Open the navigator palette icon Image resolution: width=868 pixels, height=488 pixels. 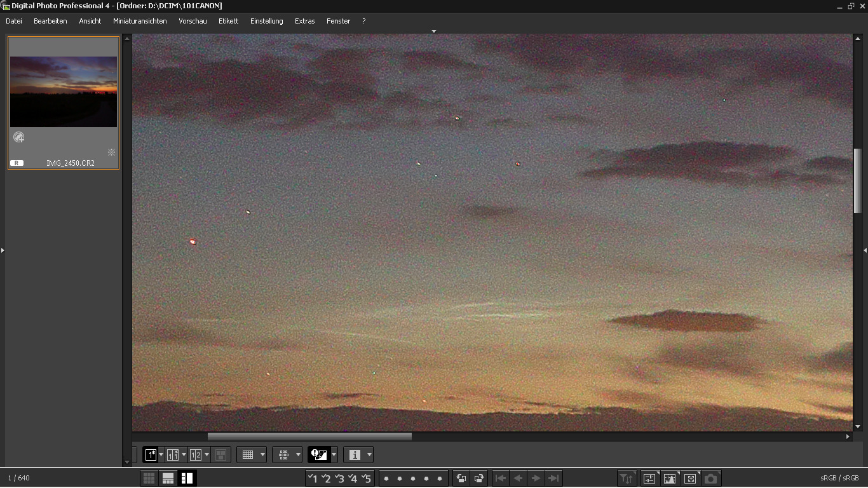(690, 478)
